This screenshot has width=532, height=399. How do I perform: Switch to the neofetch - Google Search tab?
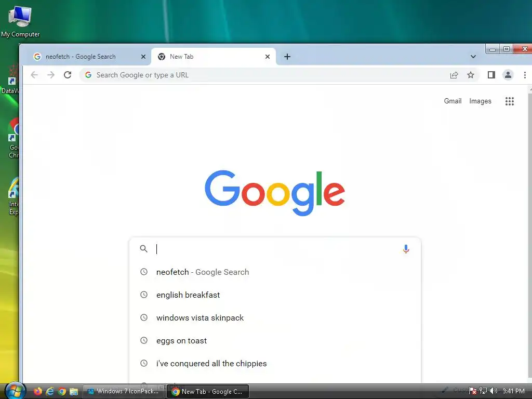coord(86,57)
